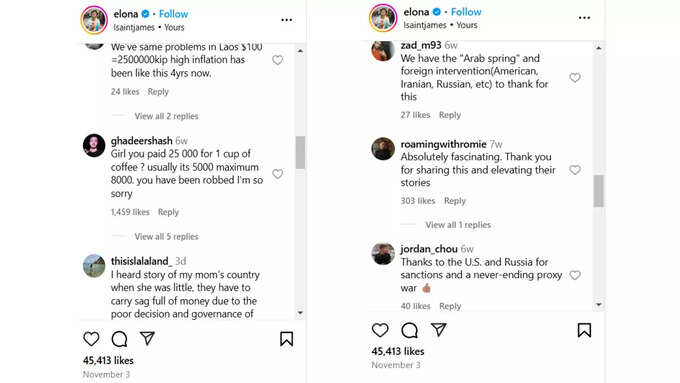Screen dimensions: 680x383
Task: Like the post in the right panel
Action: coord(380,330)
